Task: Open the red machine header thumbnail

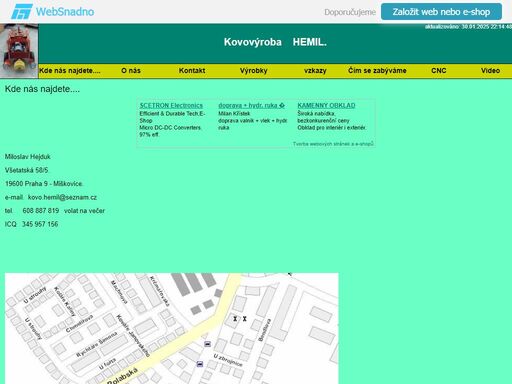Action: pyautogui.click(x=19, y=51)
